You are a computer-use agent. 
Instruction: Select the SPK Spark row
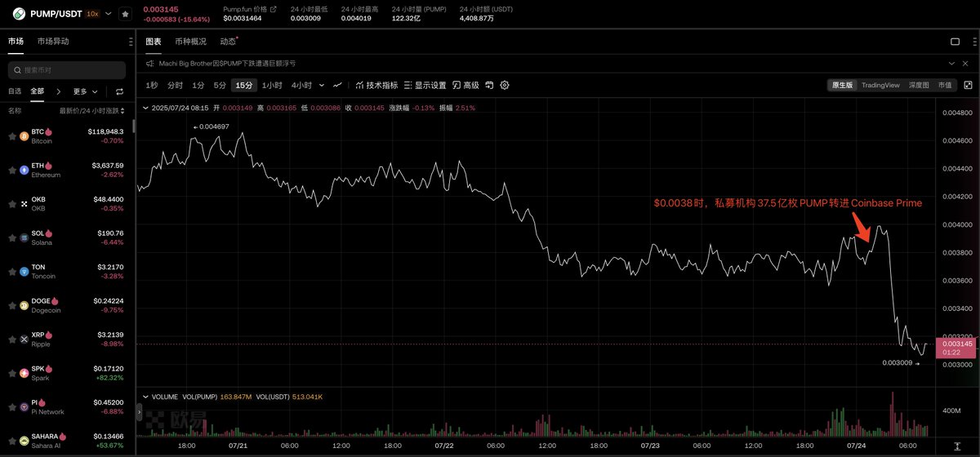[x=67, y=373]
